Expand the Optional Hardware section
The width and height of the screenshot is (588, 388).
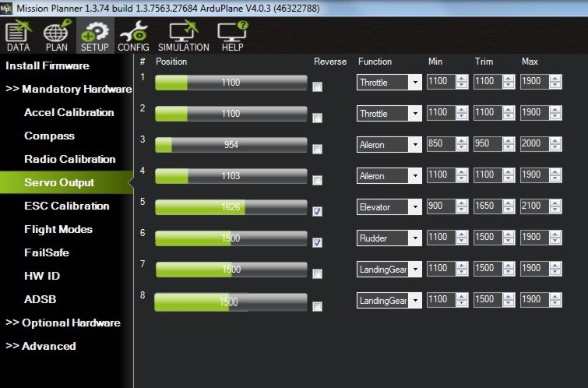(63, 323)
